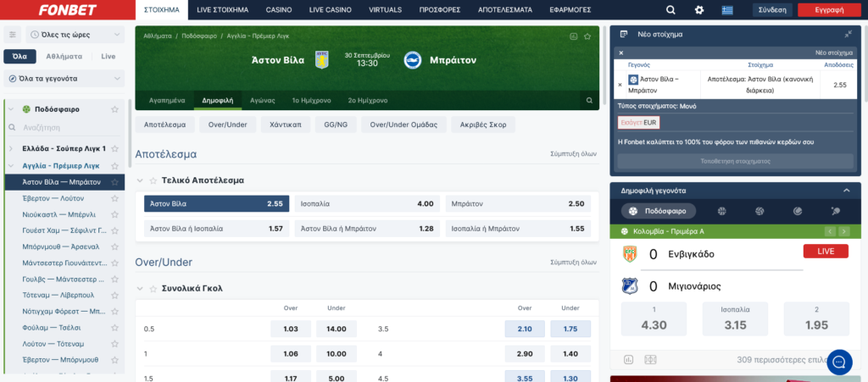Expand Ελλάδα - Σούπερ Λιγκ 1 league

pos(11,149)
